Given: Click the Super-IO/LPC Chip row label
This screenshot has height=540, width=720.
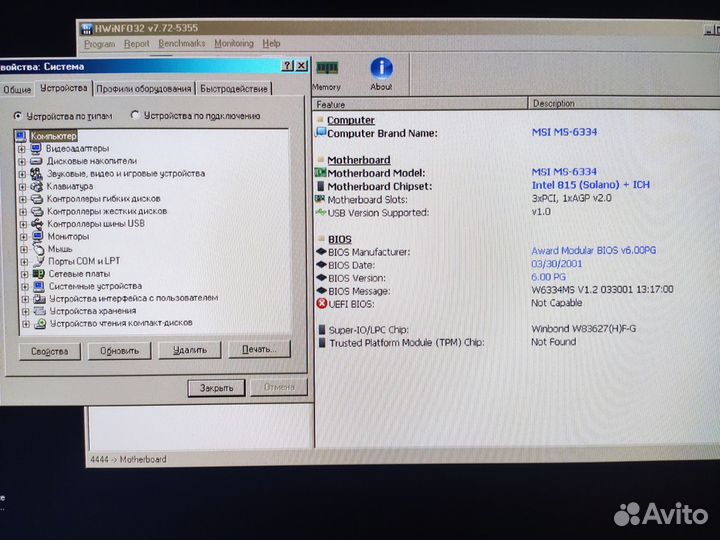Looking at the screenshot, I should 368,330.
